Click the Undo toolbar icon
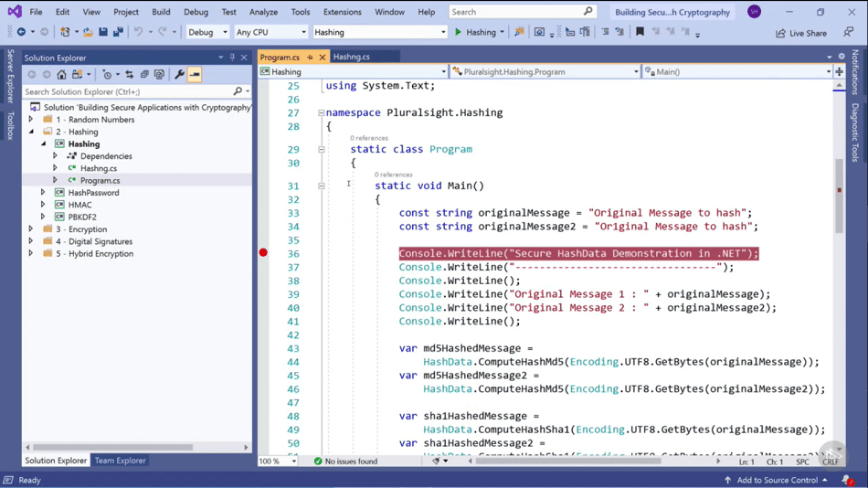868x488 pixels. coord(138,32)
